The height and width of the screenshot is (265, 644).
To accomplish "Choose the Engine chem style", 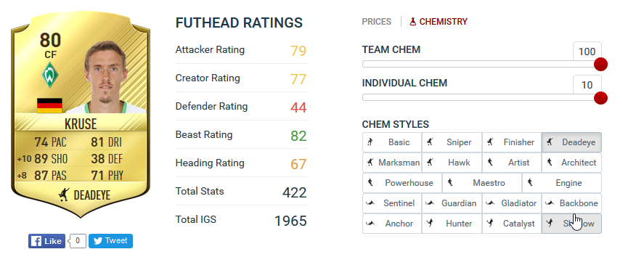I will 562,183.
